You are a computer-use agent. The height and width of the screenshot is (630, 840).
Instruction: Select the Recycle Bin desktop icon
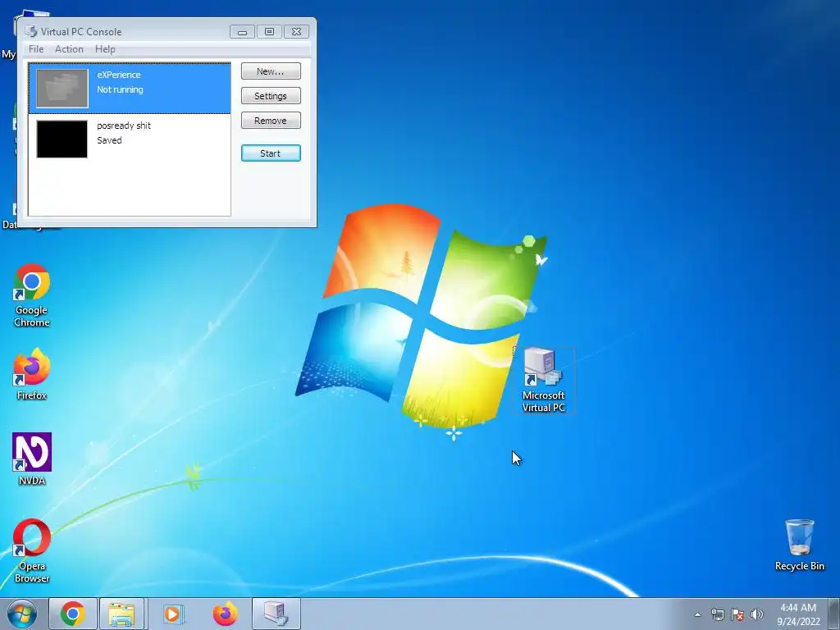coord(799,545)
